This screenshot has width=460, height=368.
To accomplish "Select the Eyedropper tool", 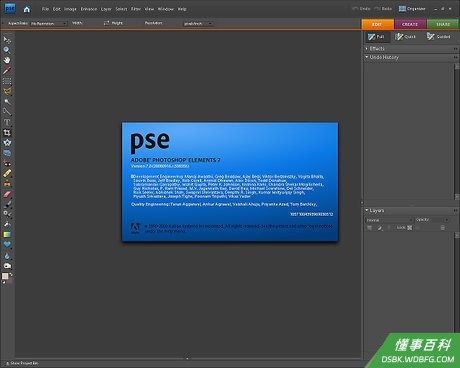I will tap(7, 71).
